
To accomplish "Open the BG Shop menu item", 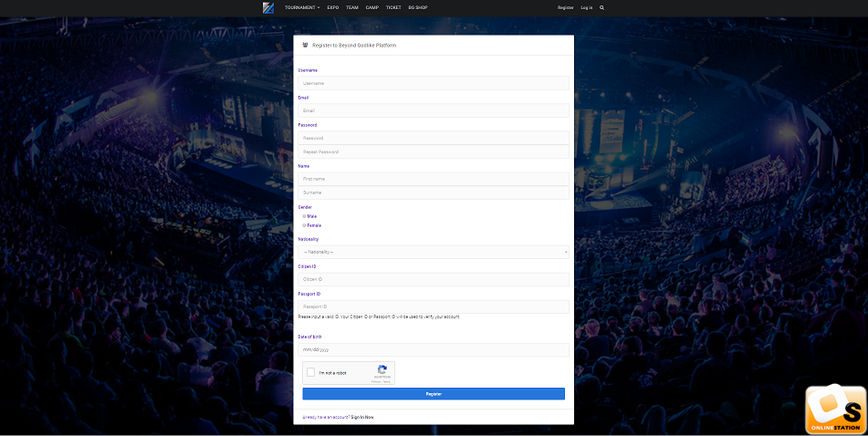I will point(418,7).
